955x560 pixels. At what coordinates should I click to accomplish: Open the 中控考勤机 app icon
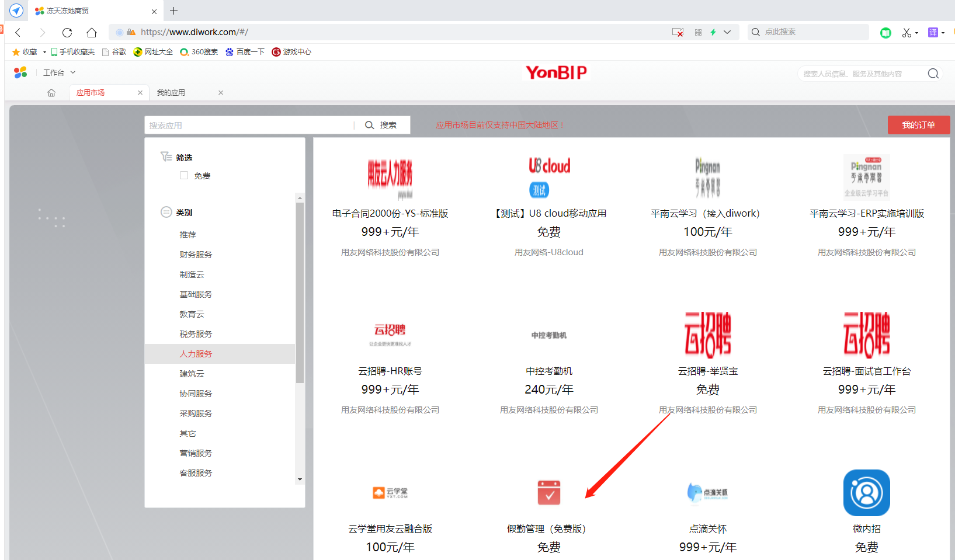pyautogui.click(x=549, y=335)
